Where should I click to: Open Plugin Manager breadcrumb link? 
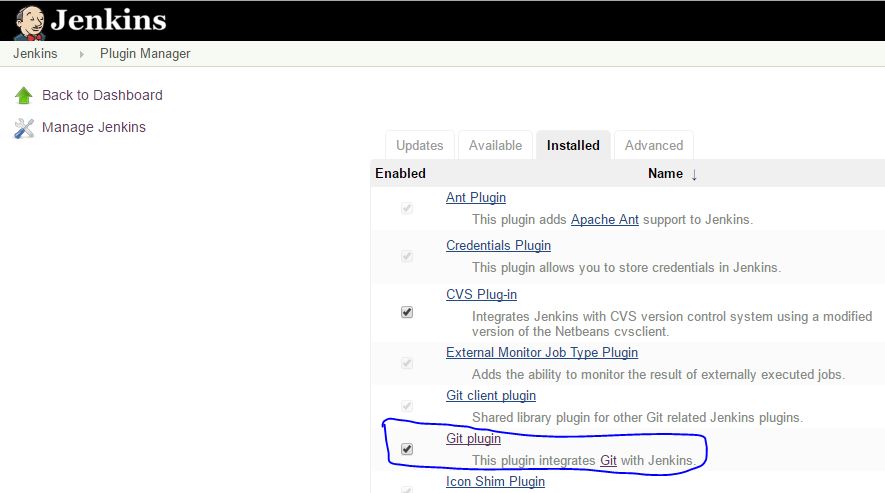point(145,54)
